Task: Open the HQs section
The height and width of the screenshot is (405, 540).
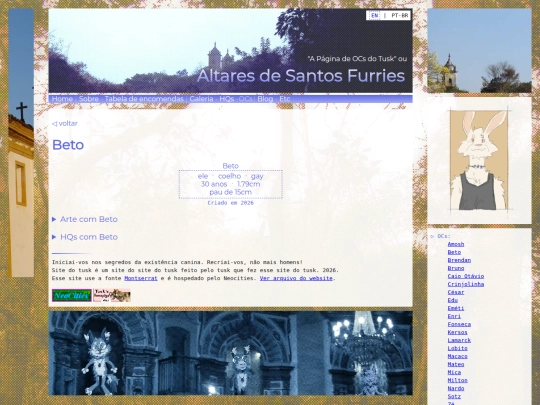Action: (227, 99)
